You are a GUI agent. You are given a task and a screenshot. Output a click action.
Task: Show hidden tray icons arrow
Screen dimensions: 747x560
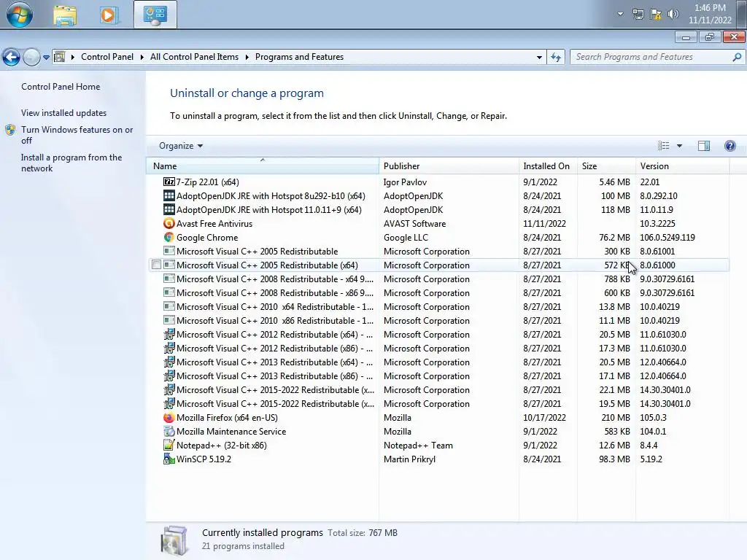point(620,14)
